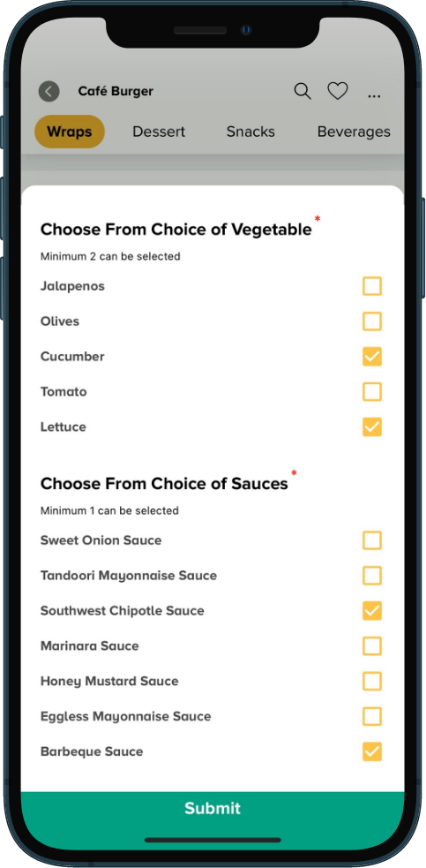Tap the back arrow beside Café Burger
Screen dimensions: 426x868
coord(49,91)
